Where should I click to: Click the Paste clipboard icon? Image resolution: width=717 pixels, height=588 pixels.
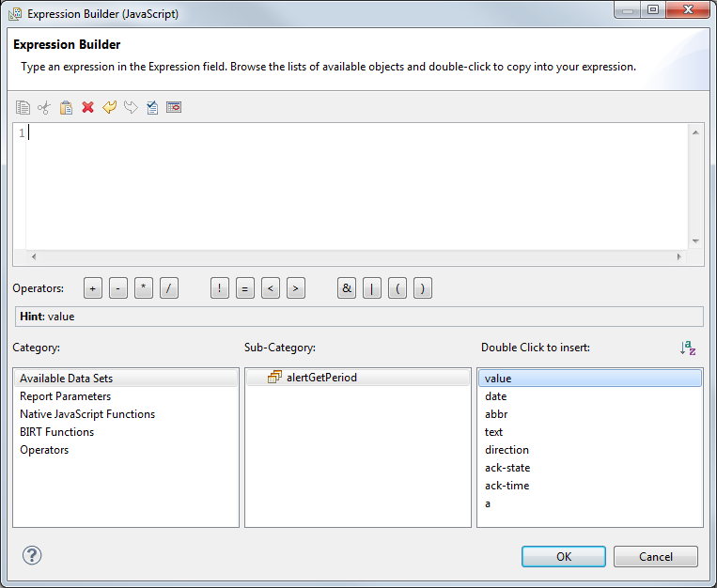(x=66, y=108)
